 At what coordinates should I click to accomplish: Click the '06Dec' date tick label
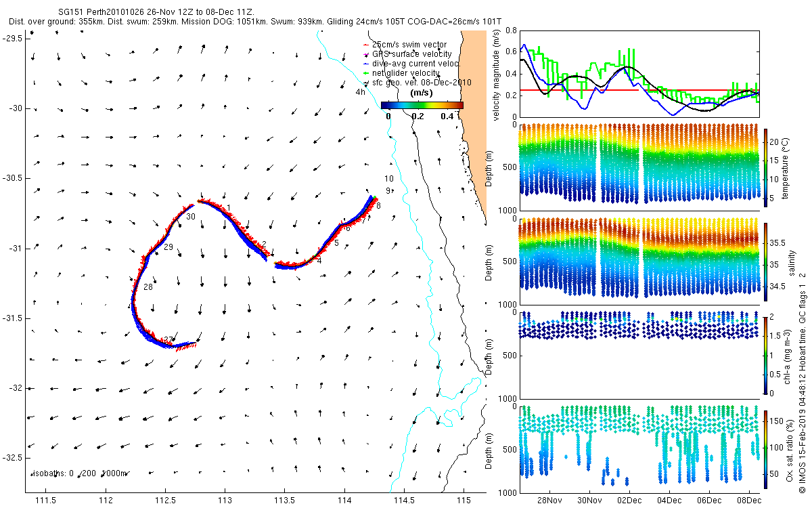tap(710, 501)
